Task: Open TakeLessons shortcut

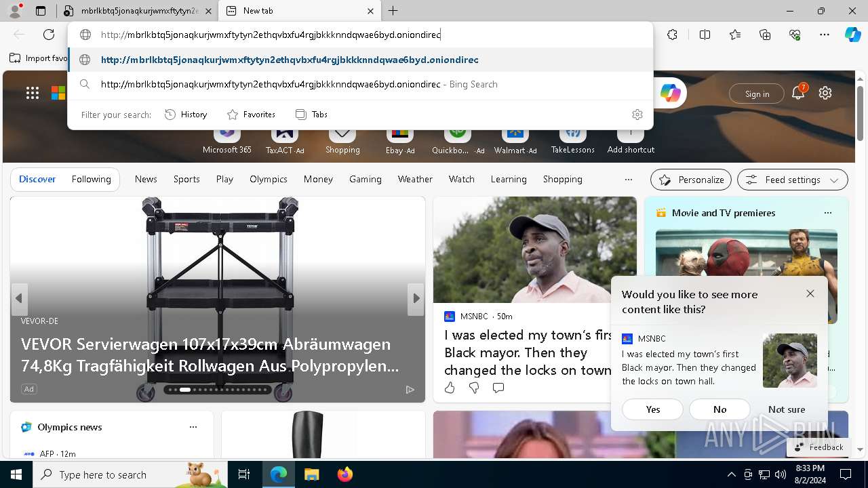Action: pos(573,141)
